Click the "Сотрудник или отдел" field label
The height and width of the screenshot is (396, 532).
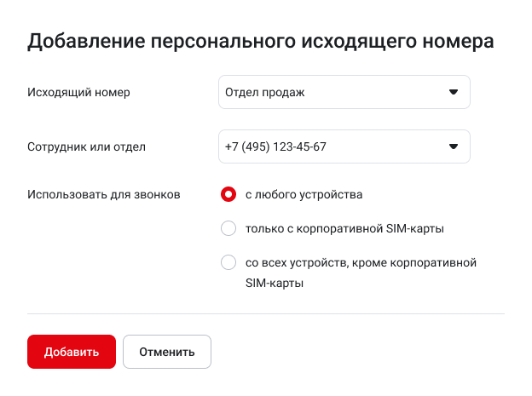[86, 146]
